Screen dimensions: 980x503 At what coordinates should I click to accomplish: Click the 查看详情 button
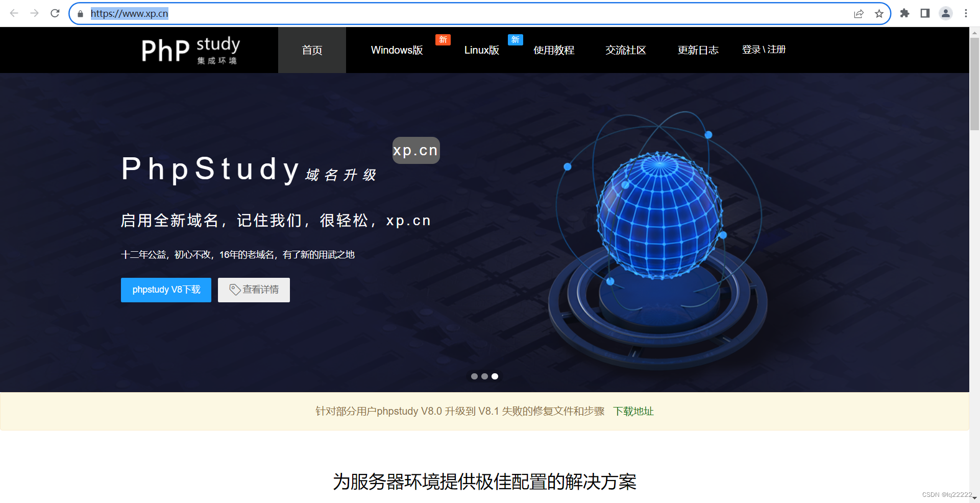pyautogui.click(x=254, y=290)
